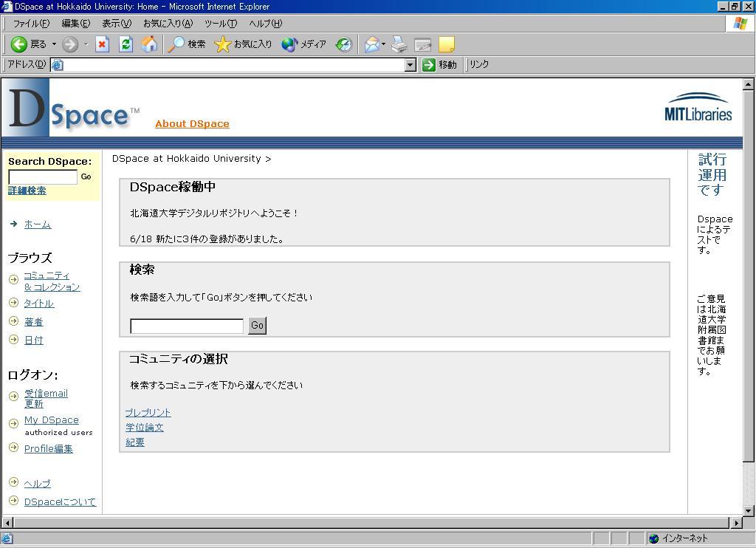Browse by 日付 link
Screen dimensions: 756x548
point(34,340)
